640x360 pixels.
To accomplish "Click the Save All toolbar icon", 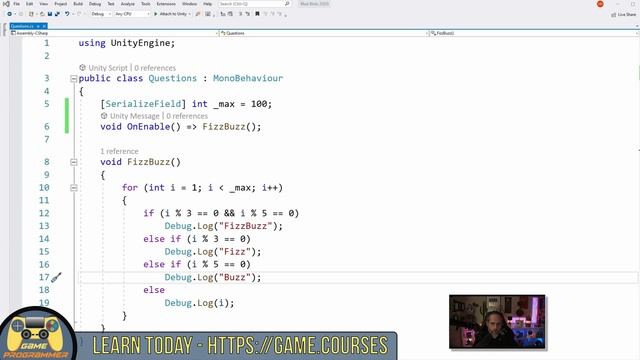I will tap(57, 14).
